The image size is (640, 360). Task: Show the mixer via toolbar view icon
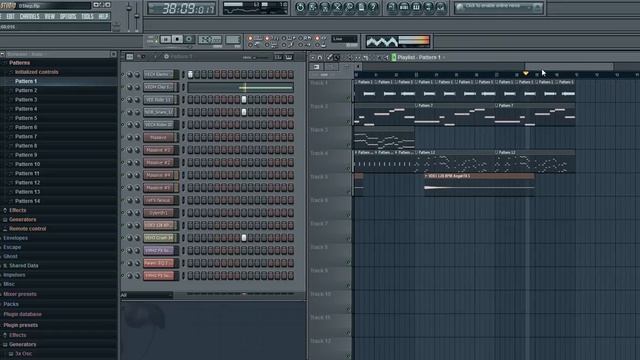click(x=441, y=7)
